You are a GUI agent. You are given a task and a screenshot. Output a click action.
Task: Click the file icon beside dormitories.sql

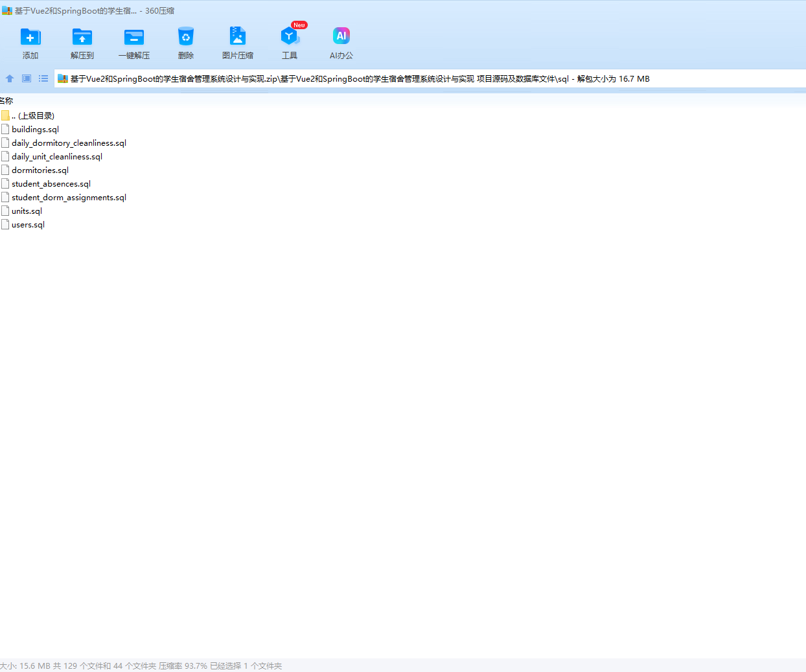click(5, 170)
